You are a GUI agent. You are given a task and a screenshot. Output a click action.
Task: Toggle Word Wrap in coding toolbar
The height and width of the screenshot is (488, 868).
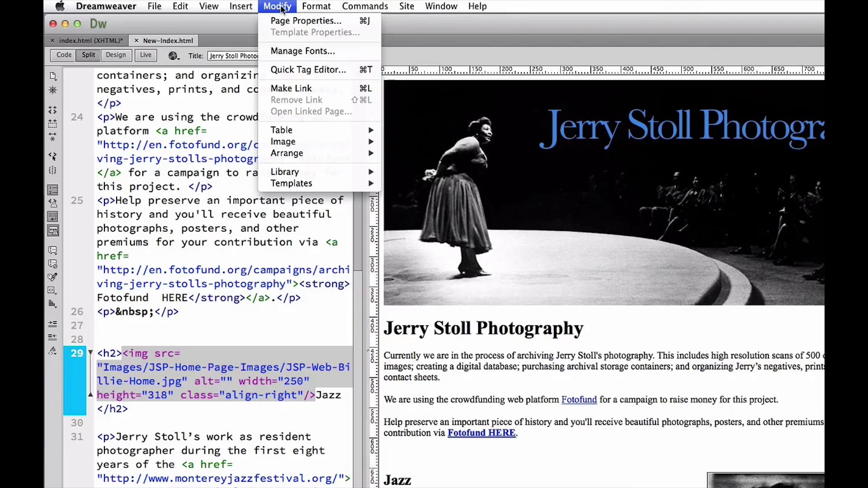click(53, 217)
